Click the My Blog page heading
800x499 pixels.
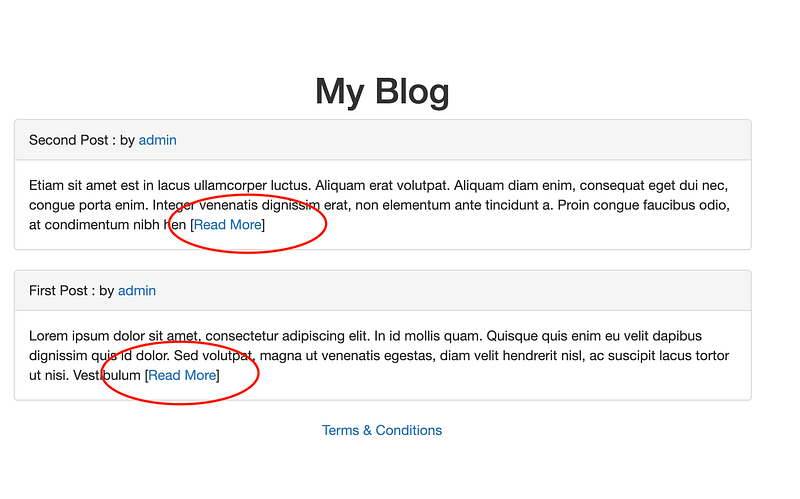pos(382,91)
